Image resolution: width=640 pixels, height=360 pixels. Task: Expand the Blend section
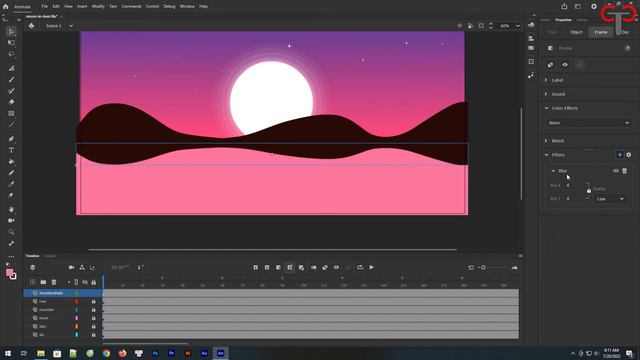[x=546, y=140]
